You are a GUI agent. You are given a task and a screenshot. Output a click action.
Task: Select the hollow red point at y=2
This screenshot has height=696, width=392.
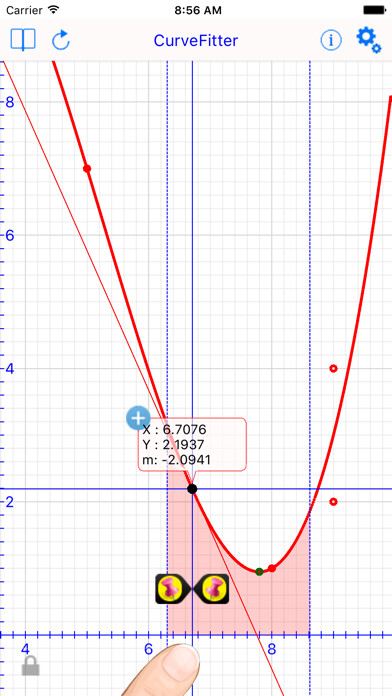click(333, 502)
